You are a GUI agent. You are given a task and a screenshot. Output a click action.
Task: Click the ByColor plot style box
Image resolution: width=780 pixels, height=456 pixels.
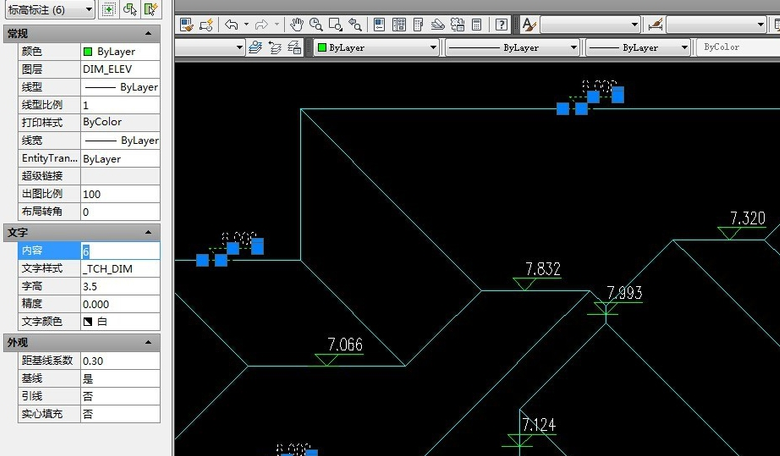[x=739, y=47]
